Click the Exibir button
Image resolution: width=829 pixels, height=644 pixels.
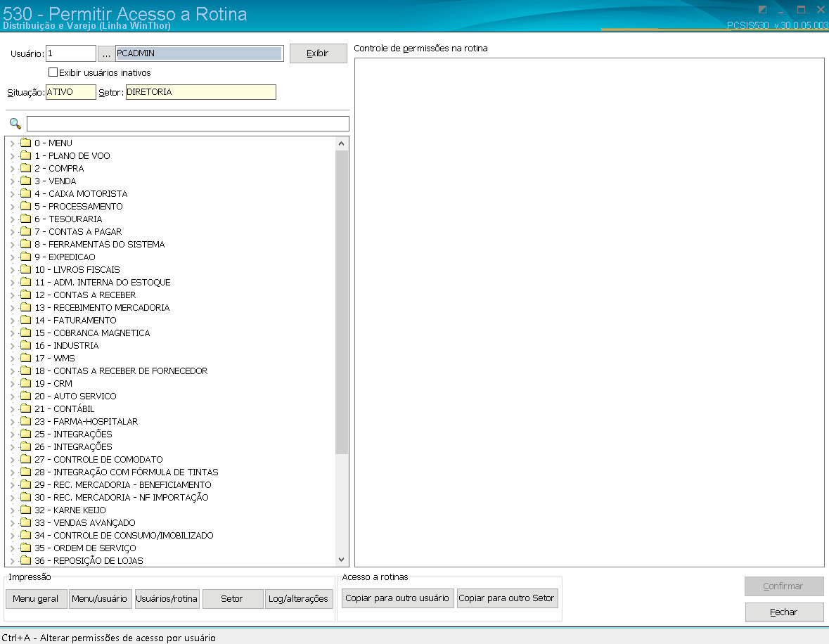[318, 53]
